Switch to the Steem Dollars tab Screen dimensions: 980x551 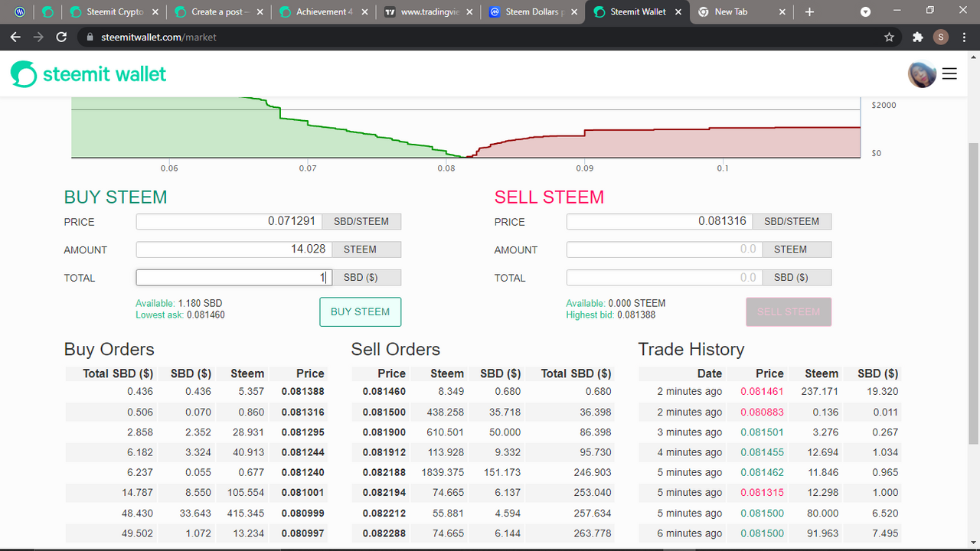534,12
